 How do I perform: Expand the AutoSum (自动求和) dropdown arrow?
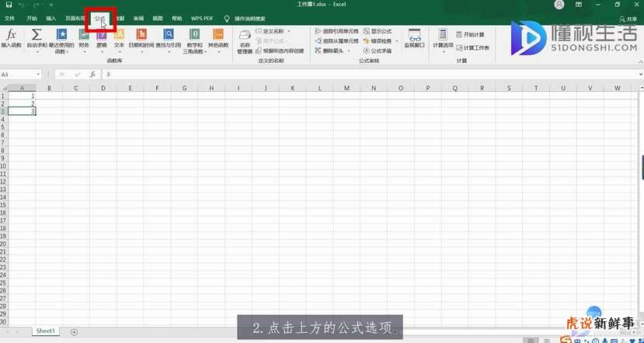click(x=37, y=52)
